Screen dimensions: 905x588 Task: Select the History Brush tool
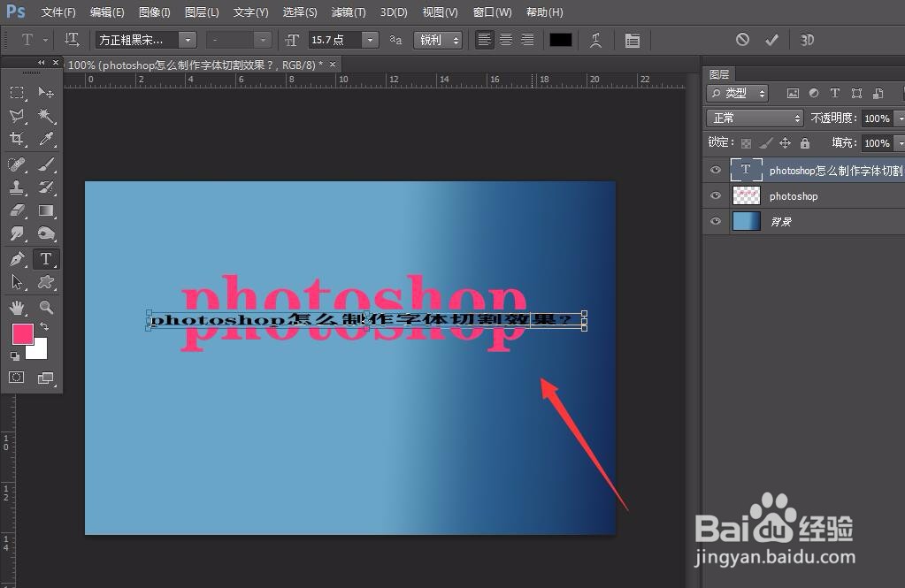[46, 187]
